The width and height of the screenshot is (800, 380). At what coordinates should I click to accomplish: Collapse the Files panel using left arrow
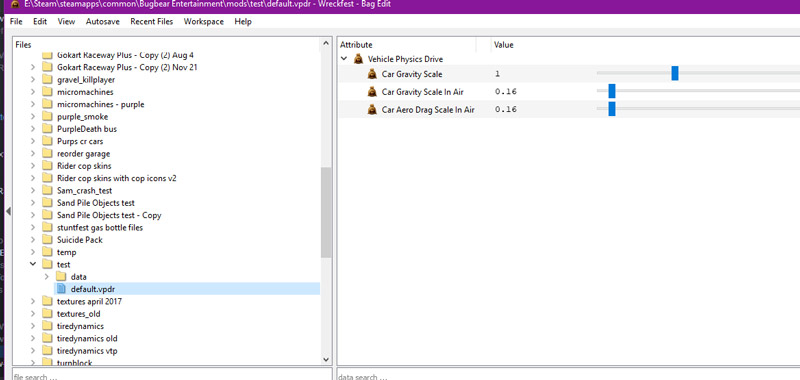tap(8, 211)
